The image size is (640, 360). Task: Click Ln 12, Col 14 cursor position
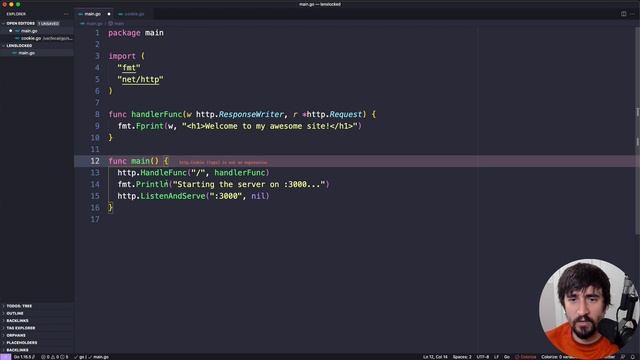435,357
